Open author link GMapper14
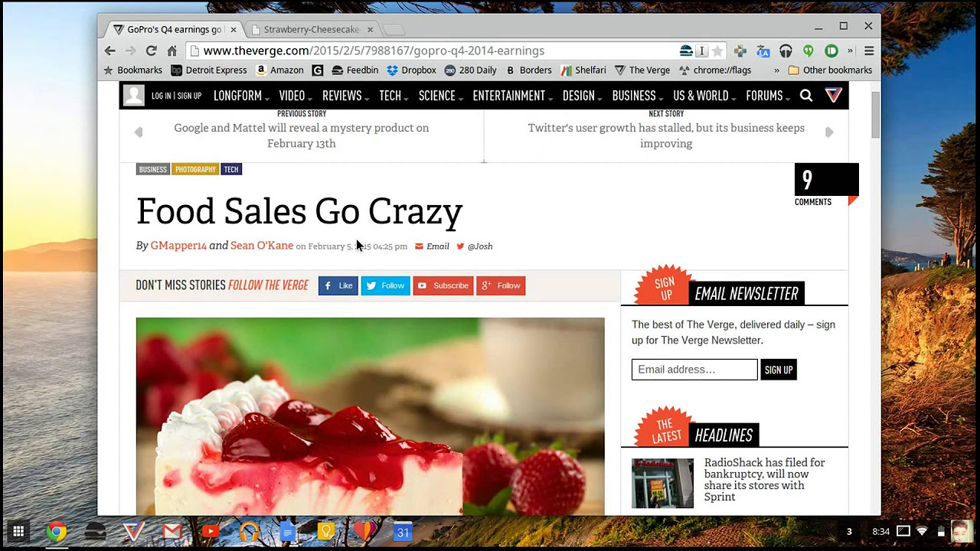Viewport: 980px width, 551px height. click(178, 246)
